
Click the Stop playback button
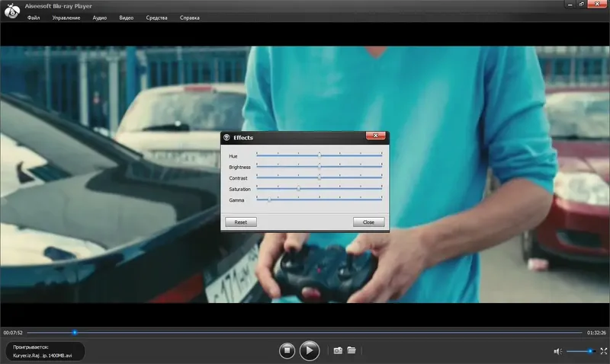click(x=287, y=350)
